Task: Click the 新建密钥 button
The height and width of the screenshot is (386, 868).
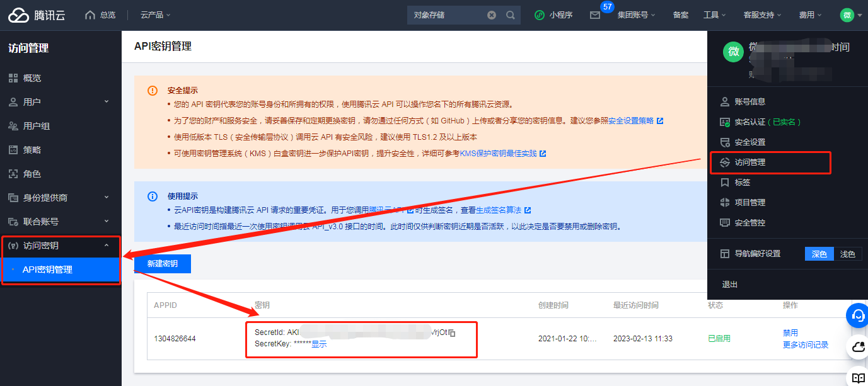Action: 163,264
